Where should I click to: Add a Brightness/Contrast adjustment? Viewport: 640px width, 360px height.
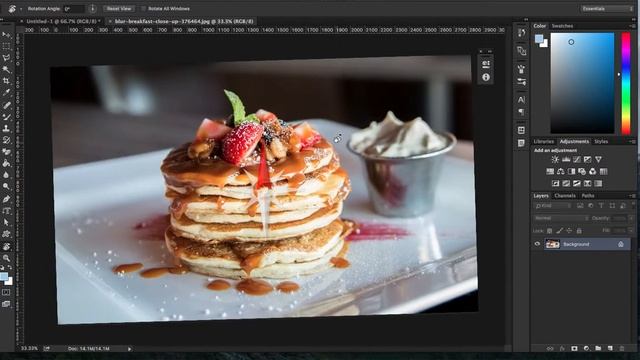[555, 160]
